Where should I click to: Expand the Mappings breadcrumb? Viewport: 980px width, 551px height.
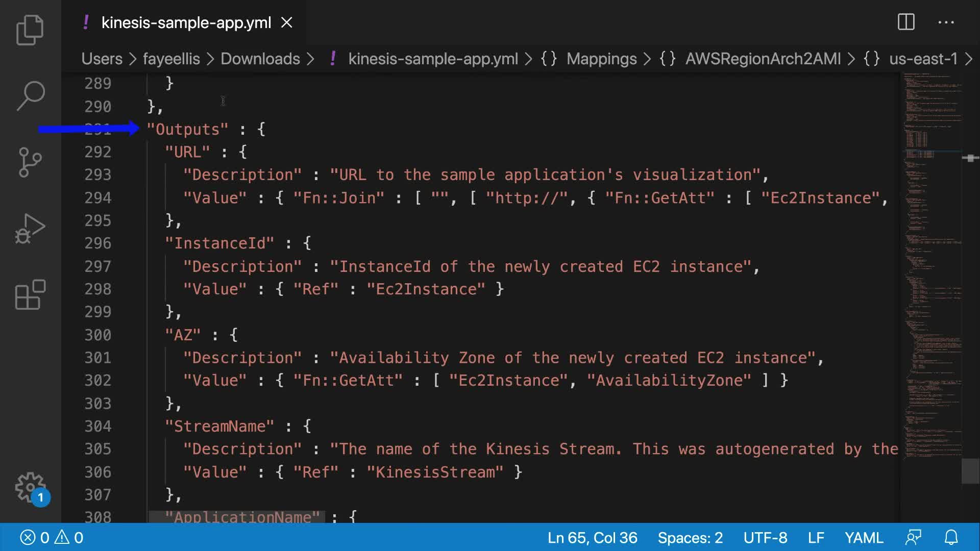[x=601, y=59]
